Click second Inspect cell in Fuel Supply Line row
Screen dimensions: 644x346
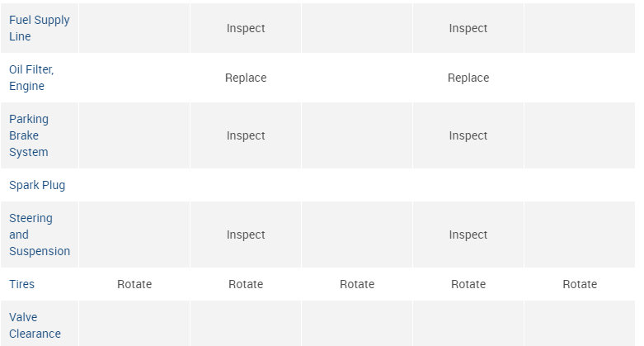468,28
